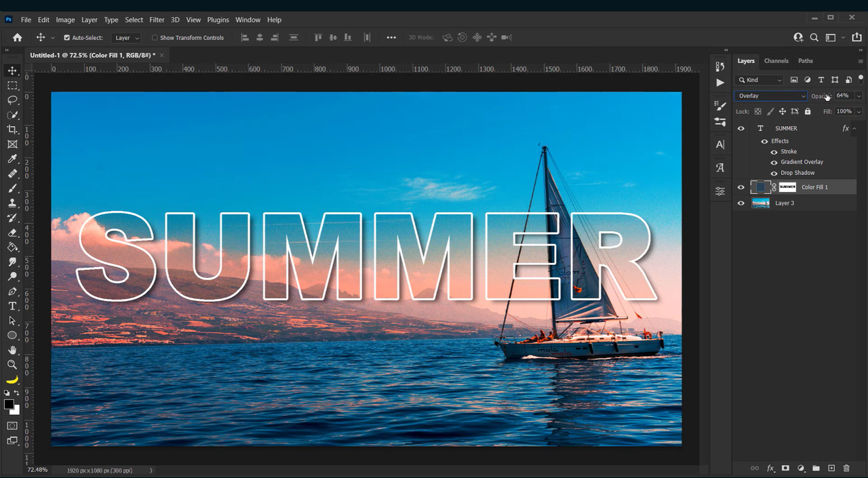Add a layer mask from Layers panel bottom
The width and height of the screenshot is (868, 478).
coord(785,469)
